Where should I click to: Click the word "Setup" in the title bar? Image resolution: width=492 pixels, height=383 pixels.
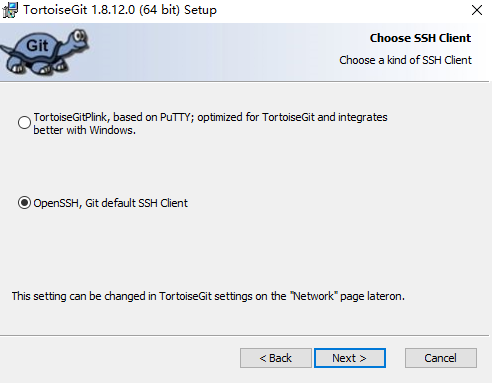click(x=200, y=10)
